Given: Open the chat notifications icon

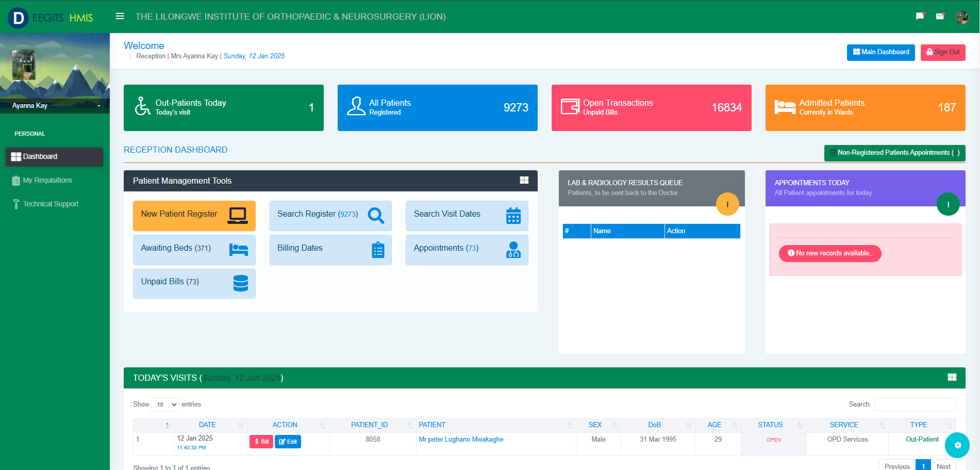Looking at the screenshot, I should [920, 16].
